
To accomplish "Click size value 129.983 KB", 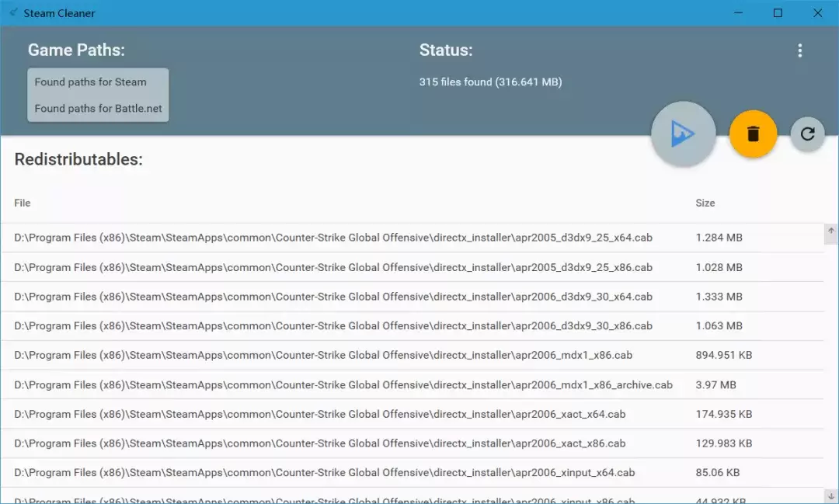I will tap(723, 443).
